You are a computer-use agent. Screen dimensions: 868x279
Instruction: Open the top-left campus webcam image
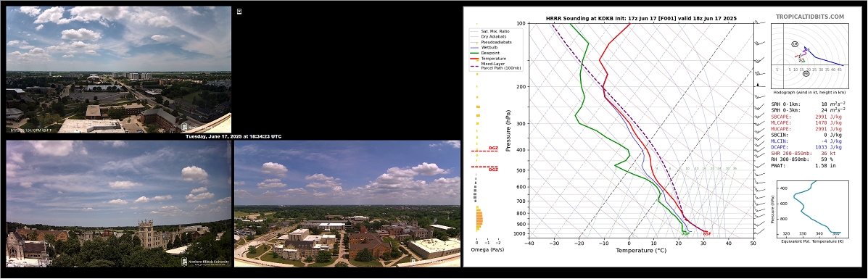[118, 70]
